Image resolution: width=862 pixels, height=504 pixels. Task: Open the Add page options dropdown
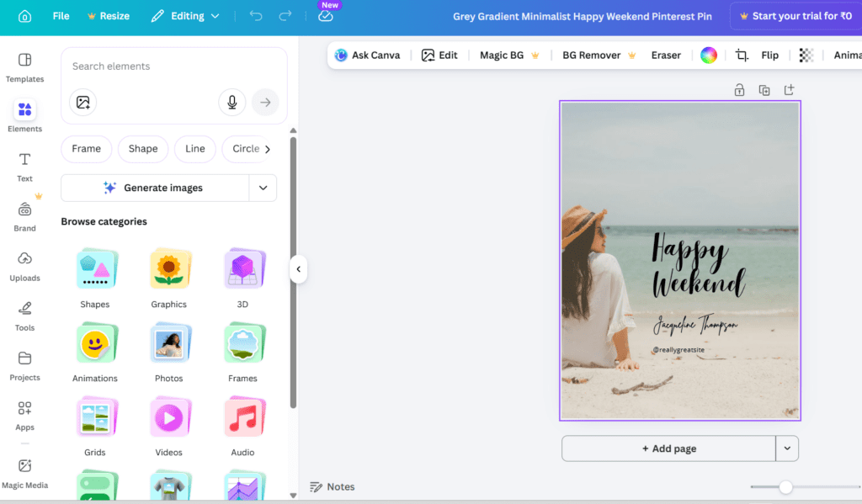[x=787, y=448]
